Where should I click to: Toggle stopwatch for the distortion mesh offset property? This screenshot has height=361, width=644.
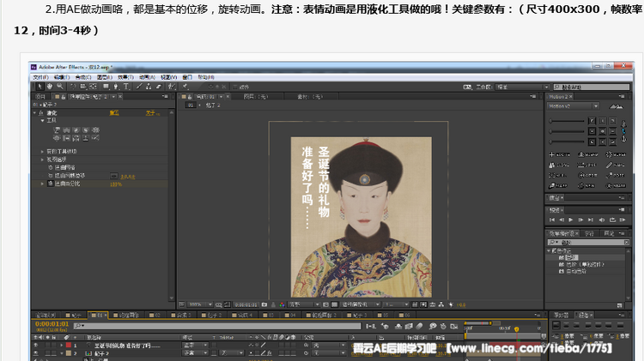pos(51,176)
